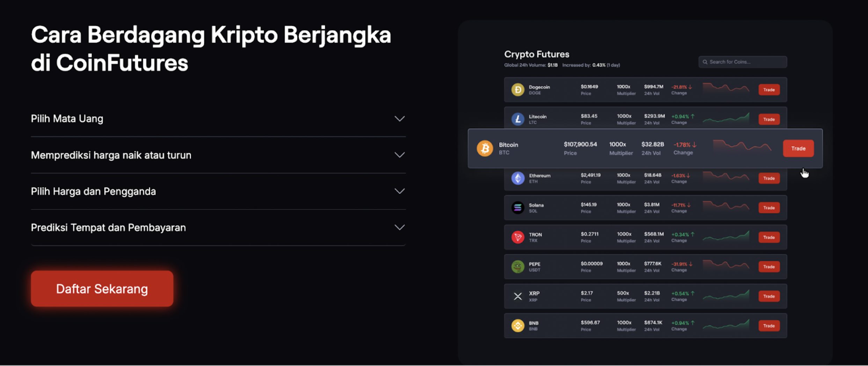Click the green PEPE frog icon
The width and height of the screenshot is (868, 366).
tap(518, 267)
